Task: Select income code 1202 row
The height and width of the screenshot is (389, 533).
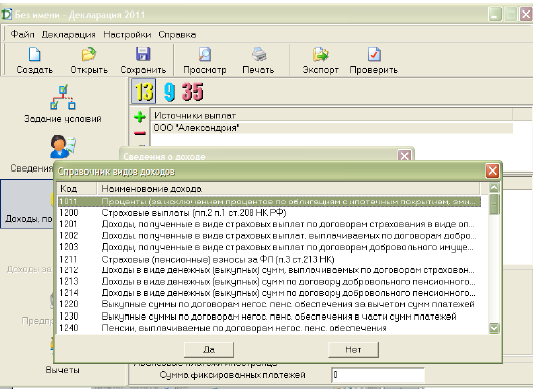Action: (269, 236)
